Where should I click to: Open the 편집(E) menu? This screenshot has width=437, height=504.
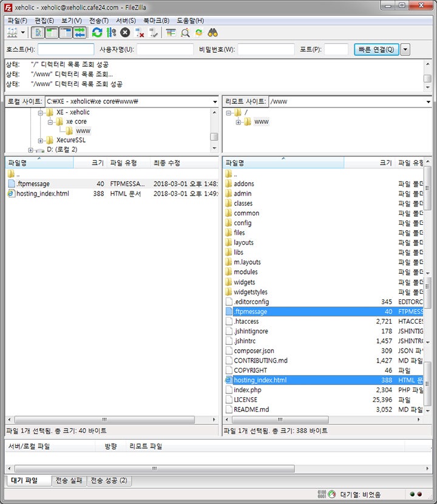click(44, 21)
